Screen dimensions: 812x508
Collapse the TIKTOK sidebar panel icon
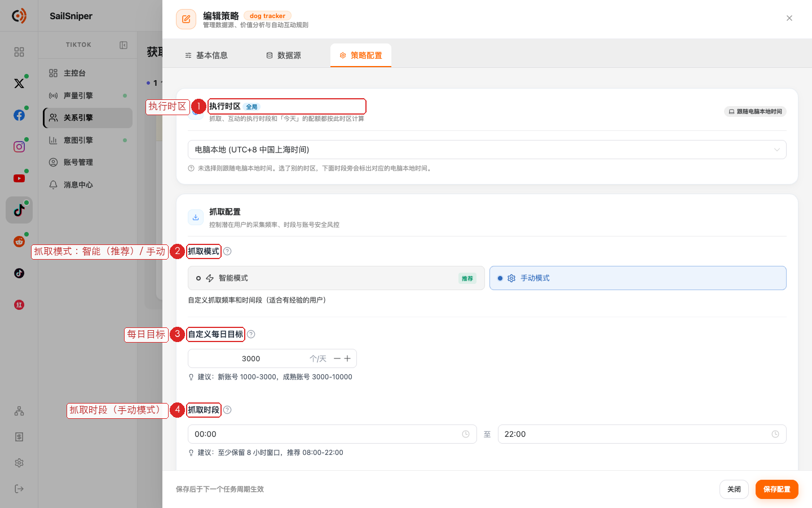coord(123,45)
